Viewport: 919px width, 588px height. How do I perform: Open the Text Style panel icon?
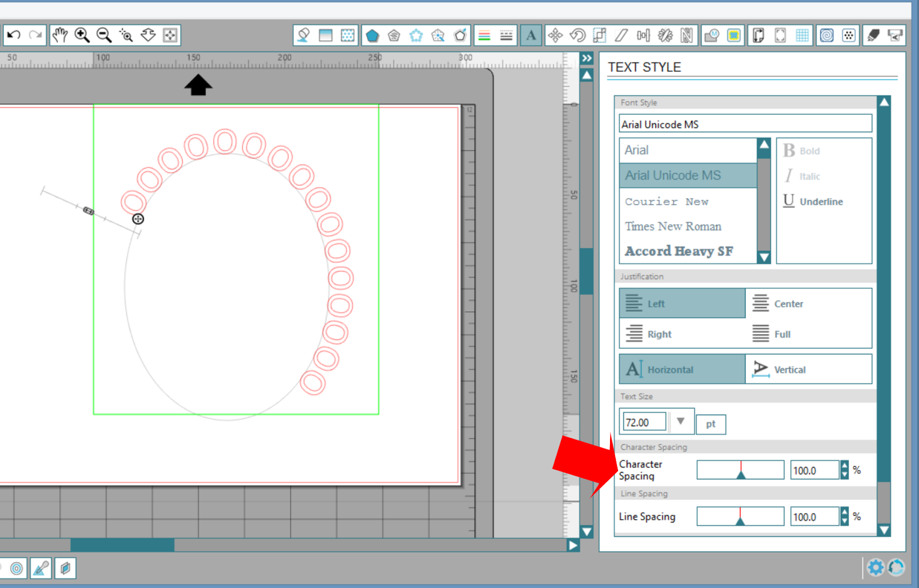click(x=531, y=35)
